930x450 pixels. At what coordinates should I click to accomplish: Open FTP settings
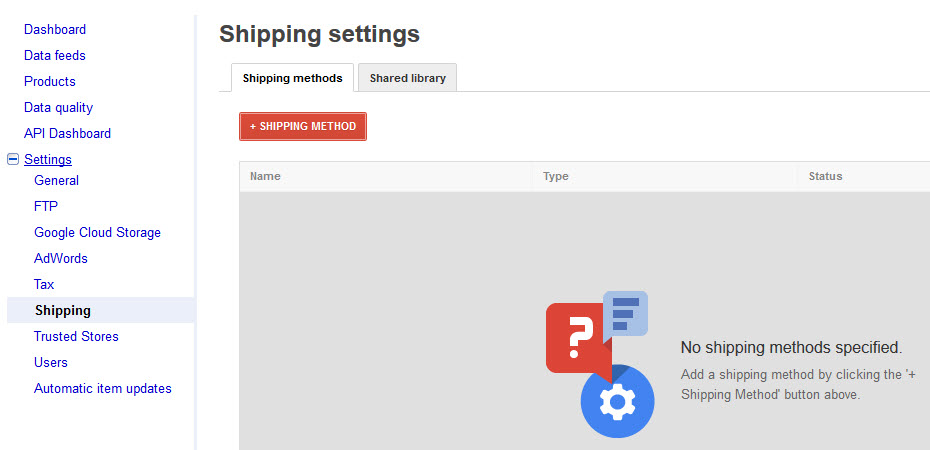coord(46,206)
